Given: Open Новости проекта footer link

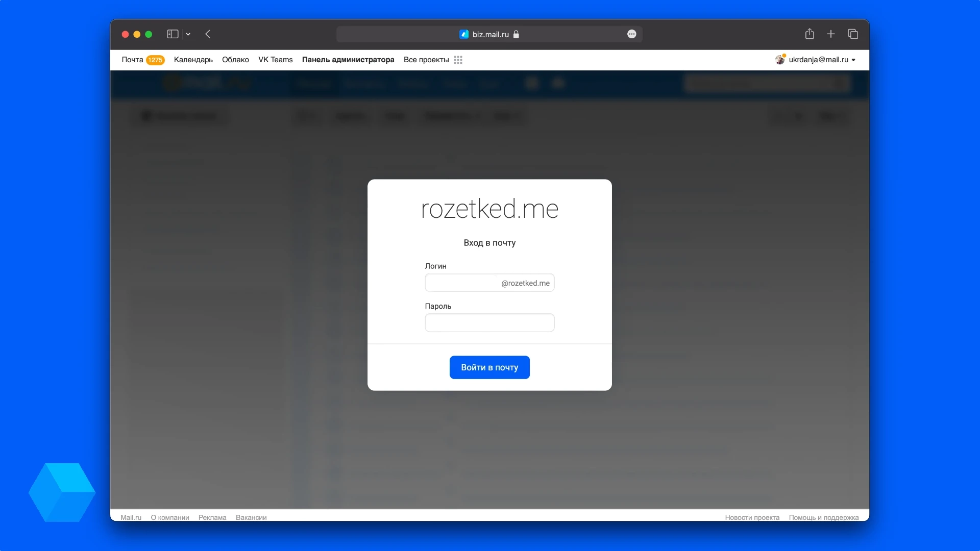Looking at the screenshot, I should pyautogui.click(x=752, y=517).
